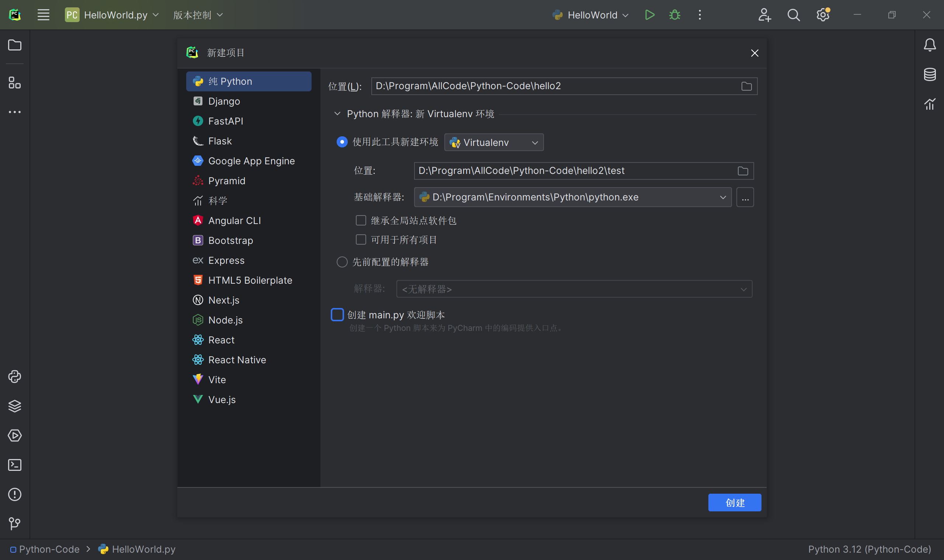This screenshot has height=560, width=944.
Task: Choose the Flask project type
Action: (220, 141)
